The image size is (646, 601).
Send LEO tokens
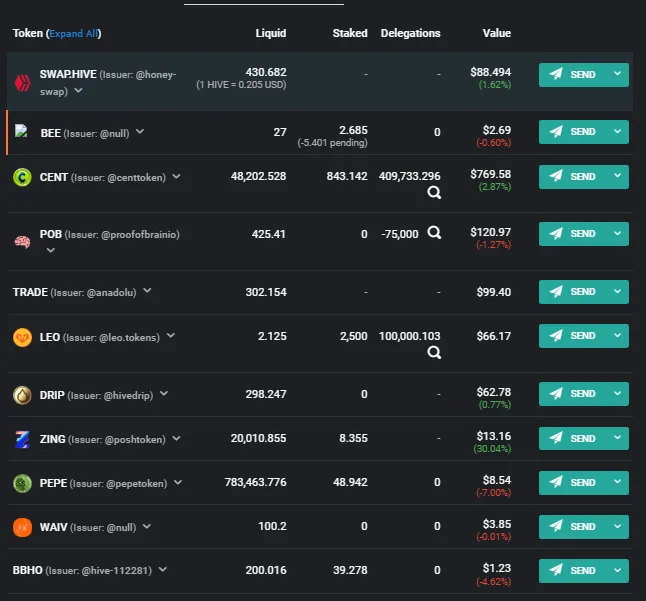click(x=573, y=336)
